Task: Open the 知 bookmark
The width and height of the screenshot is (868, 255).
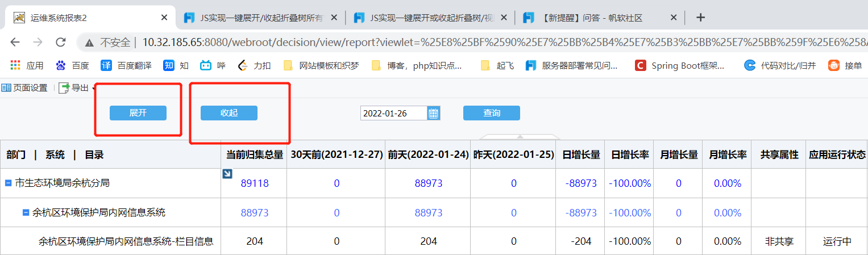Action: coord(176,65)
